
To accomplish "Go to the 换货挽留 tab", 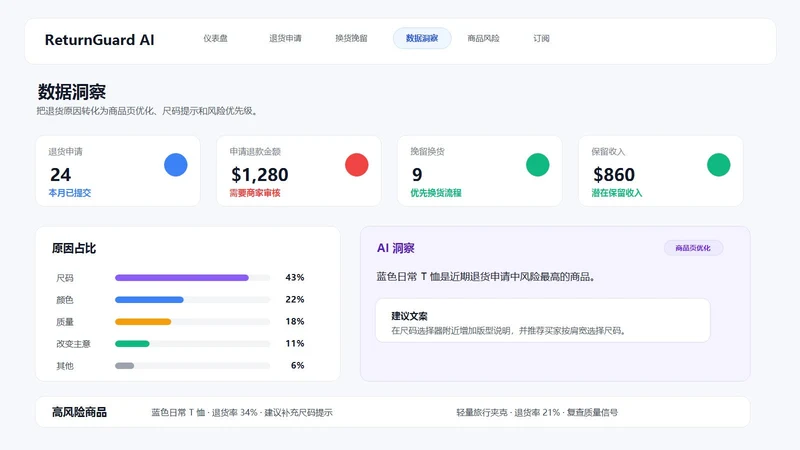I will pyautogui.click(x=351, y=38).
